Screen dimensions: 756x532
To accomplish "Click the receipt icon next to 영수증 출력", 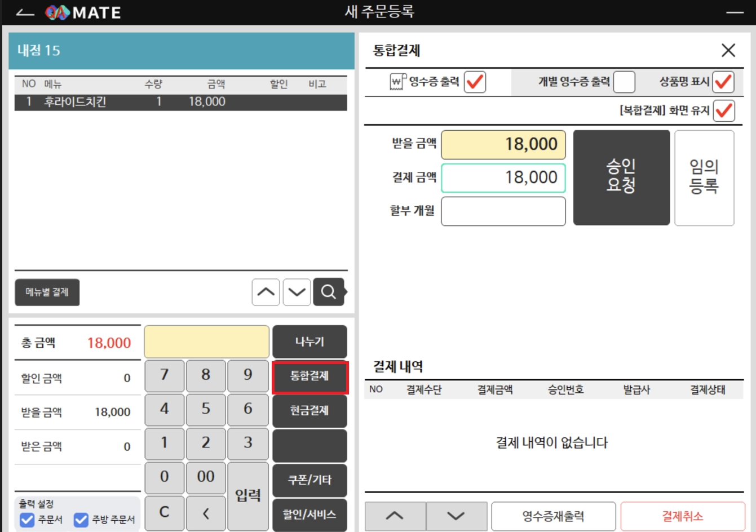I will [x=398, y=82].
